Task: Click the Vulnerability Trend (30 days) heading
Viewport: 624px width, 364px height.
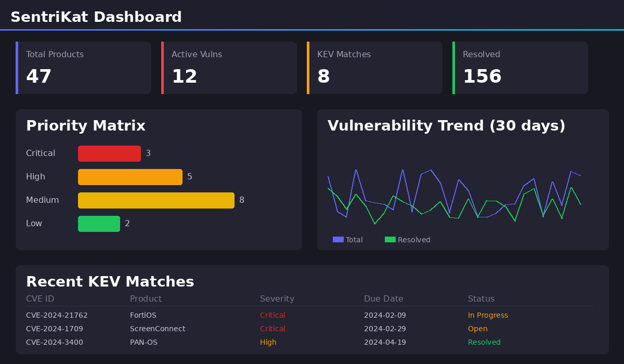Action: 446,126
